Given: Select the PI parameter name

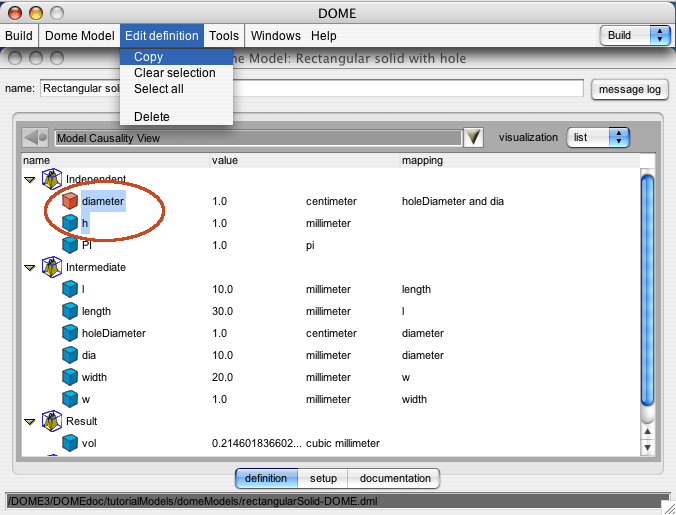Looking at the screenshot, I should [87, 245].
